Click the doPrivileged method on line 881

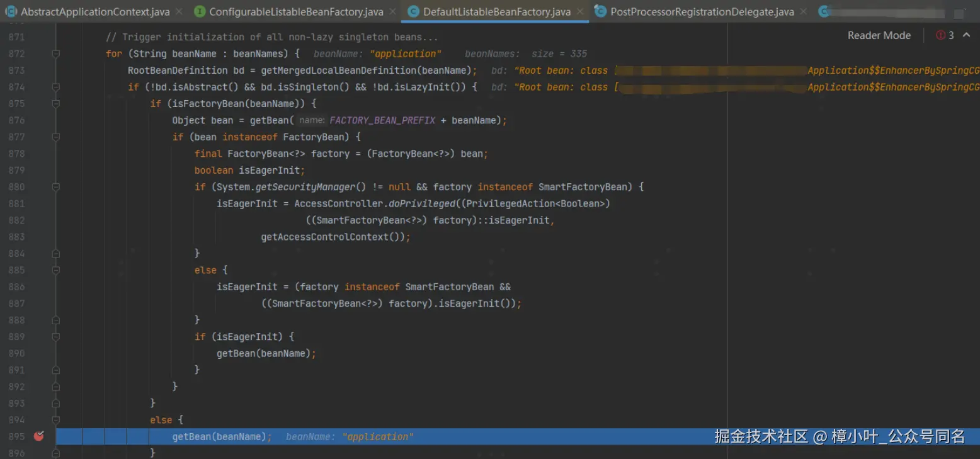point(421,203)
